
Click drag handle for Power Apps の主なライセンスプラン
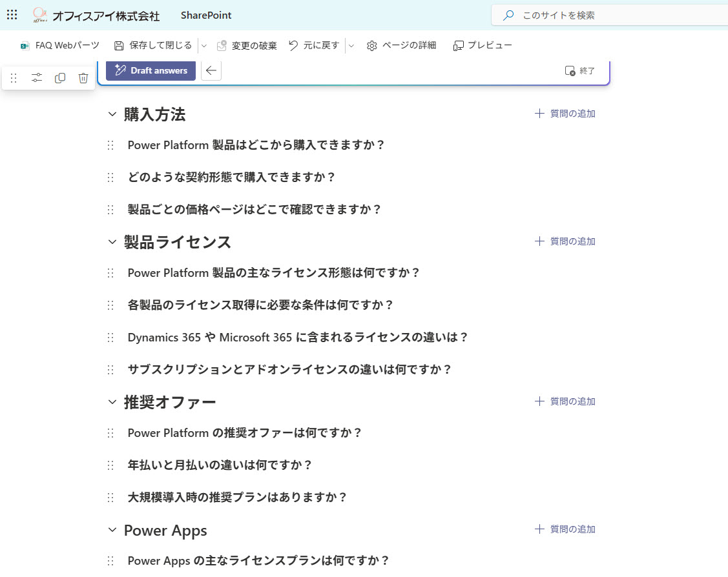[x=110, y=561]
